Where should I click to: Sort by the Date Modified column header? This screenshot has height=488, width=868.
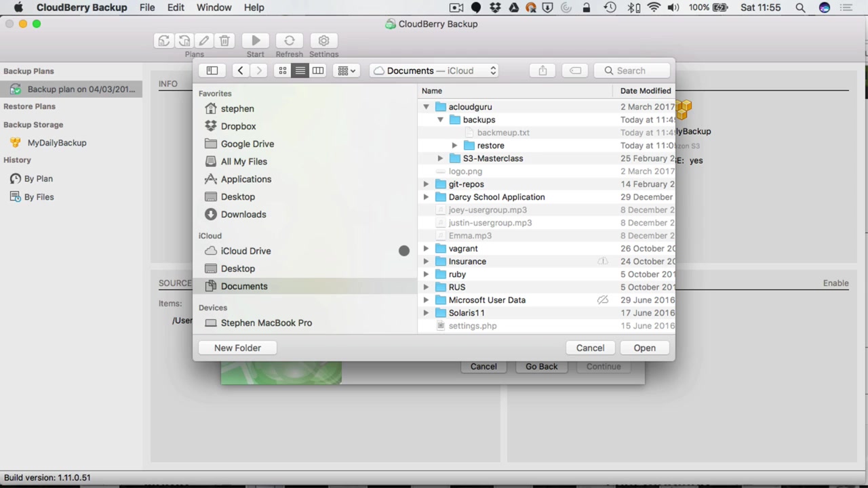click(x=644, y=91)
